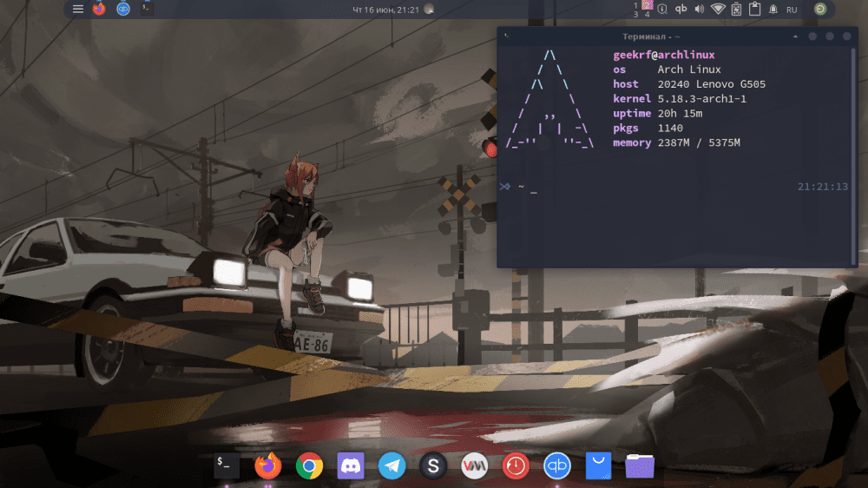Image resolution: width=868 pixels, height=488 pixels.
Task: Open the battery power manager tray icon
Action: coord(736,9)
